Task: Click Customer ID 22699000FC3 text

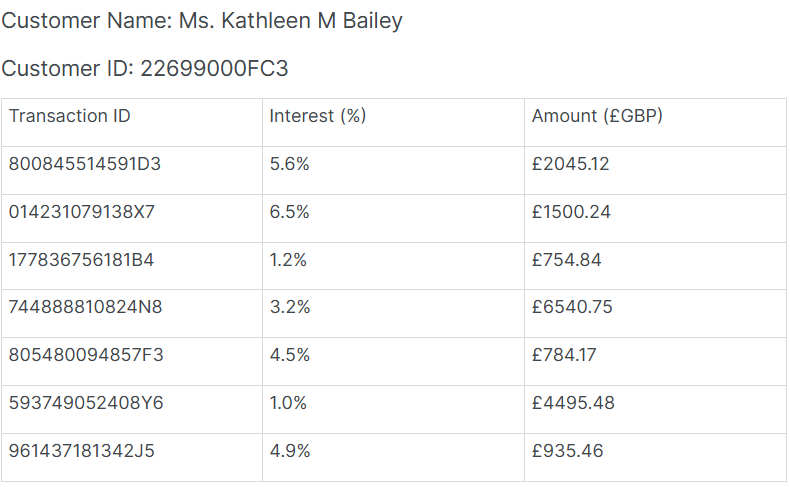Action: point(145,69)
